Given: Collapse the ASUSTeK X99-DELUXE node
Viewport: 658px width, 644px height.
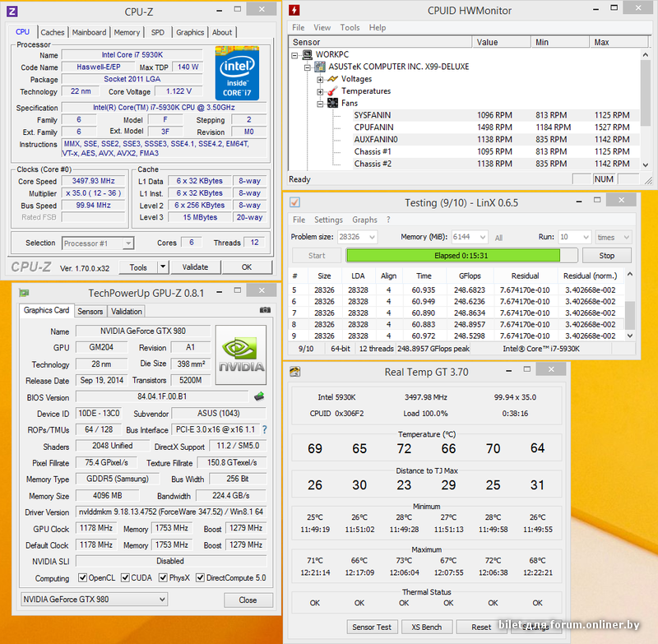Looking at the screenshot, I should (x=308, y=67).
